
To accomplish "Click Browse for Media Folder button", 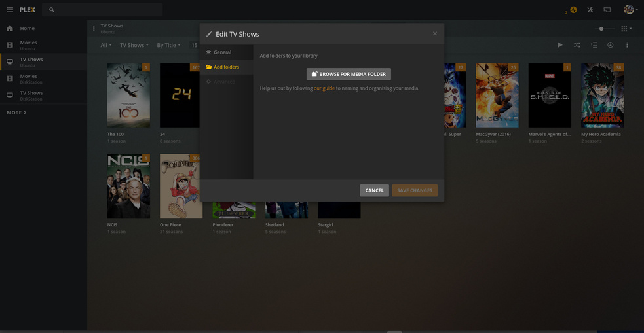I will (x=349, y=74).
